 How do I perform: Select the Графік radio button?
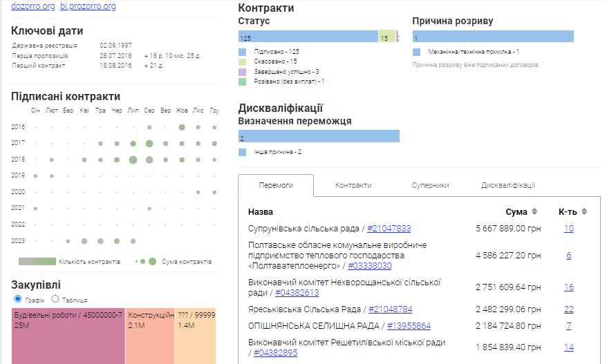[x=18, y=299]
